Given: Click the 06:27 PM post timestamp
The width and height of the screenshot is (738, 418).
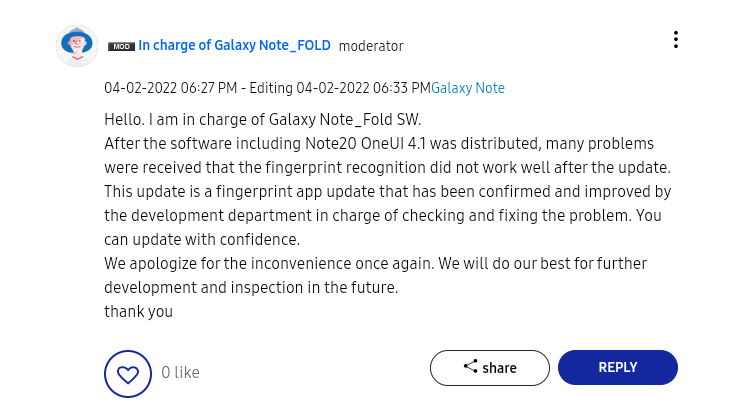Looking at the screenshot, I should 171,88.
